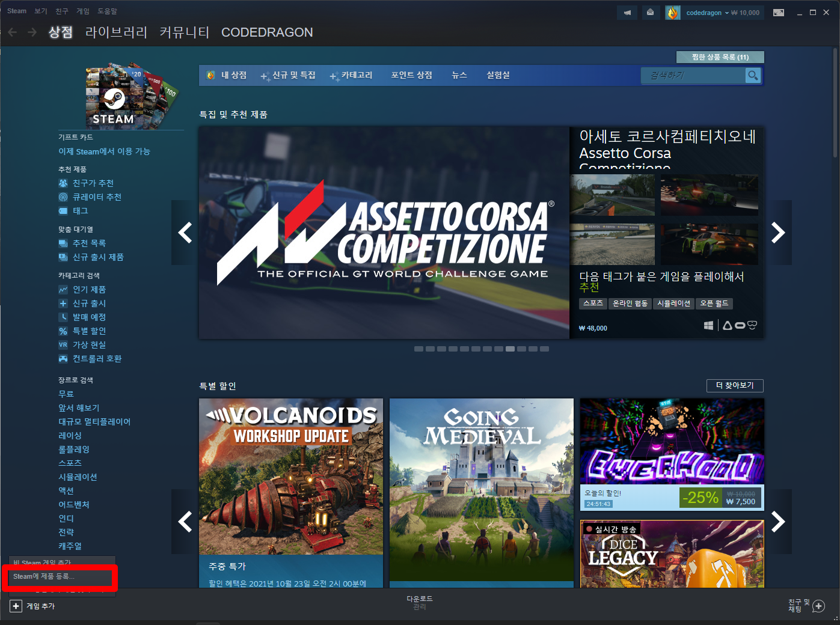840x625 pixels.
Task: Browse the 레이싱 genre
Action: (70, 436)
